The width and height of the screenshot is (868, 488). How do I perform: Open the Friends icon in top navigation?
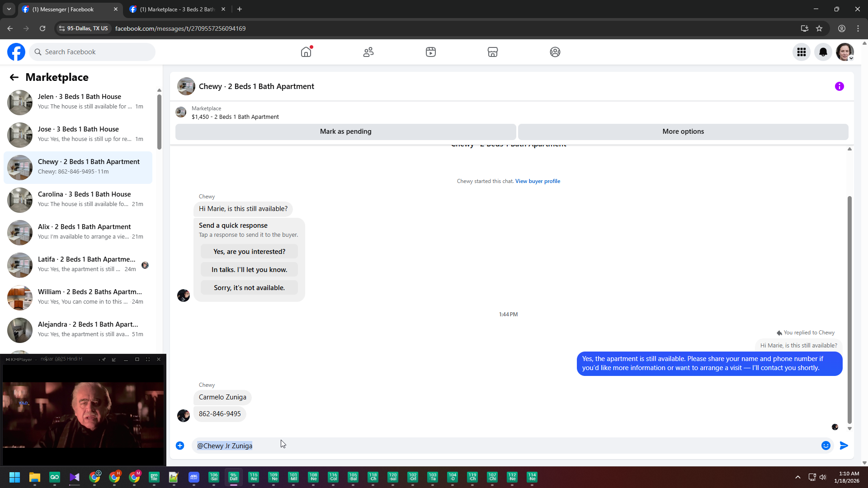[x=368, y=52]
